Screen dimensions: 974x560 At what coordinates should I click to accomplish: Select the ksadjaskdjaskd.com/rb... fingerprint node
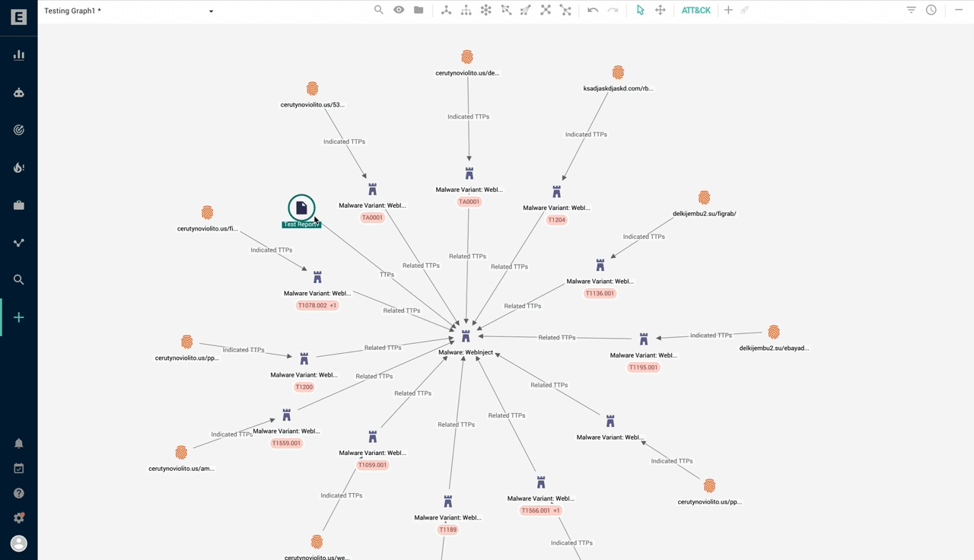pos(618,72)
